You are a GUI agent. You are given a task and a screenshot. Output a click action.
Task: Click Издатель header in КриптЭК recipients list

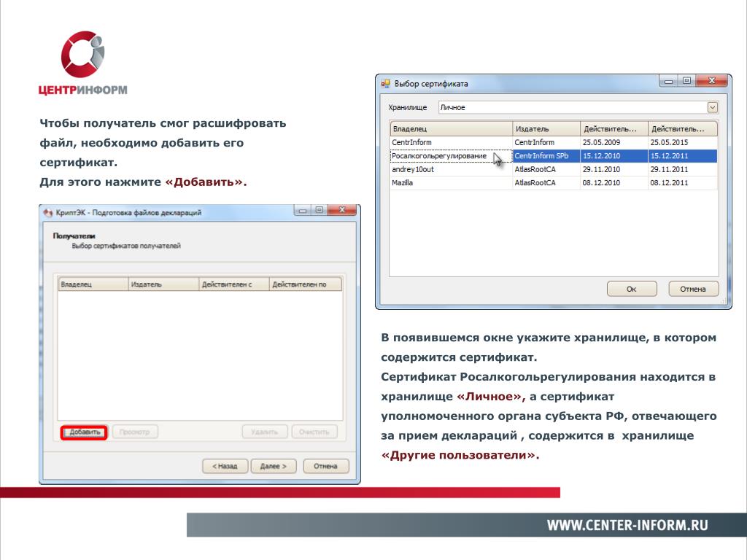click(x=163, y=284)
